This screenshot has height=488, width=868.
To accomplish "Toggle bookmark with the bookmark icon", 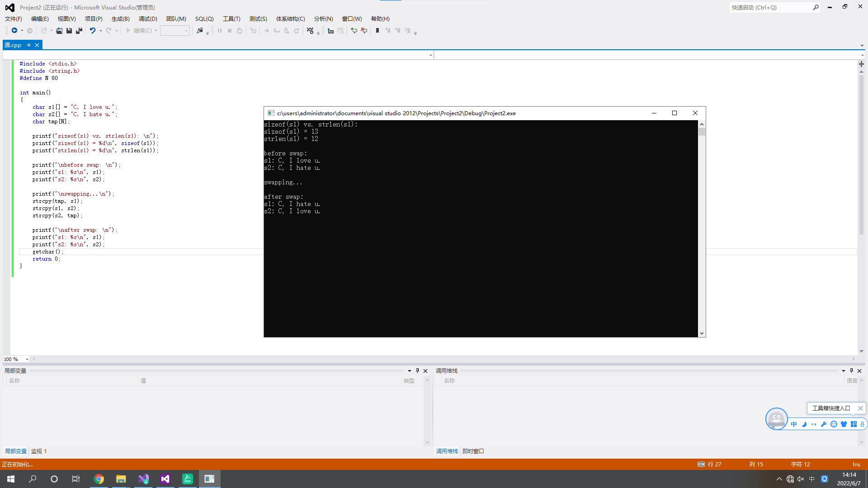I will click(377, 31).
